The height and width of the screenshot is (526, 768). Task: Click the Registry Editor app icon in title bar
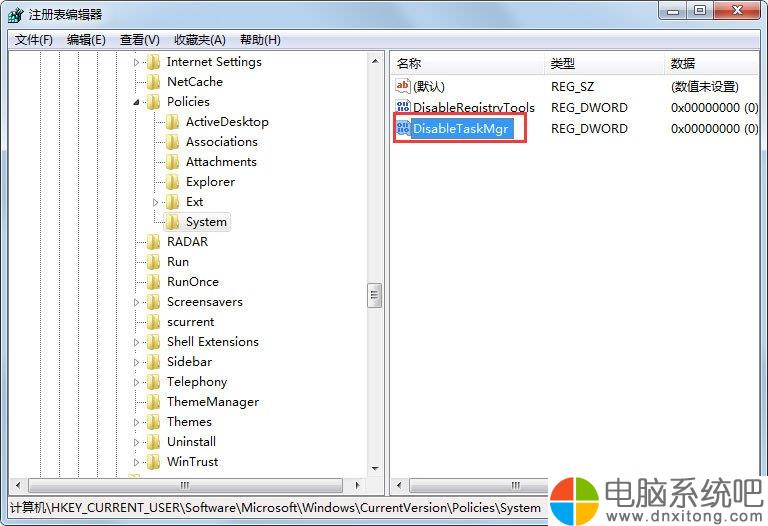tap(15, 15)
